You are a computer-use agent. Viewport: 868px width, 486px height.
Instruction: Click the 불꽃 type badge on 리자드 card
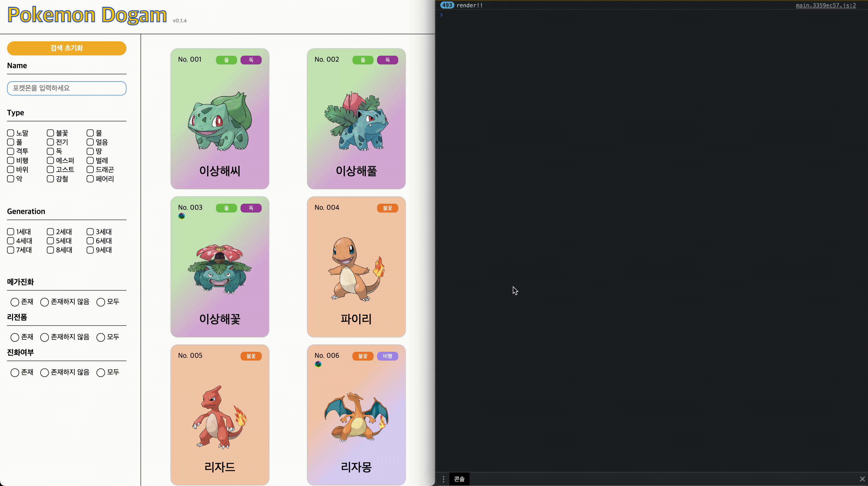251,356
